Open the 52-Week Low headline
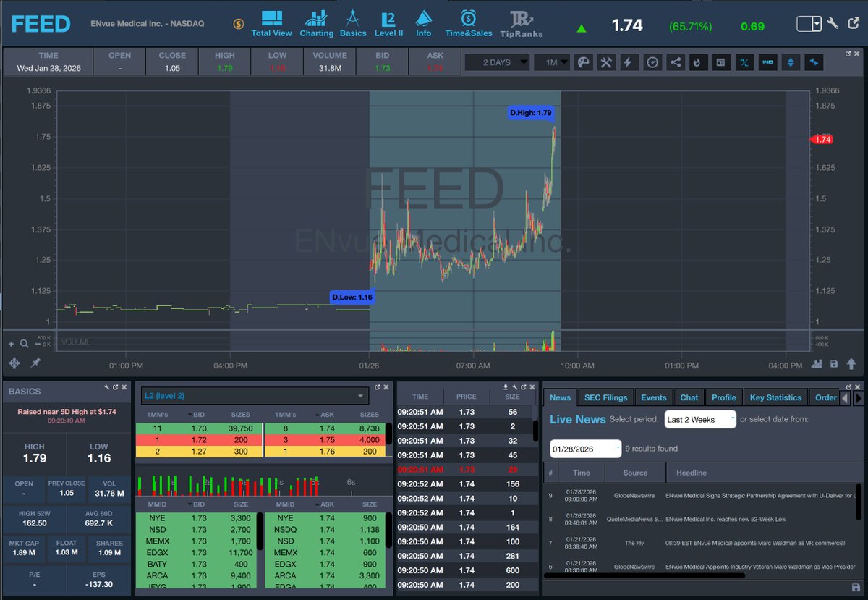 tap(726, 519)
